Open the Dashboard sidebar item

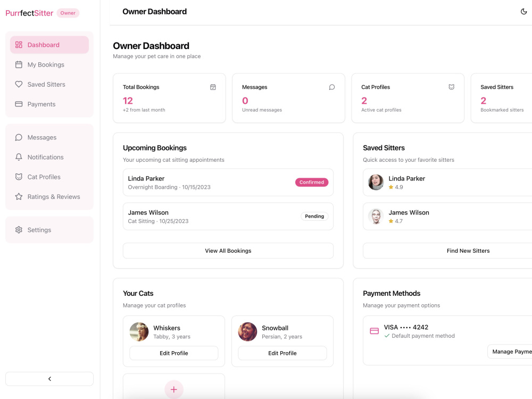pos(49,45)
